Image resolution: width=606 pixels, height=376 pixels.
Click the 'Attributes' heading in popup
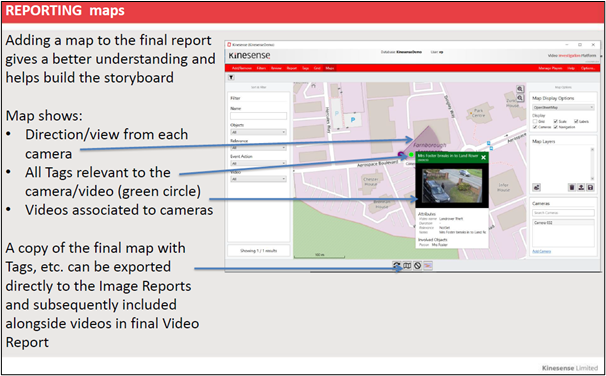click(x=427, y=214)
